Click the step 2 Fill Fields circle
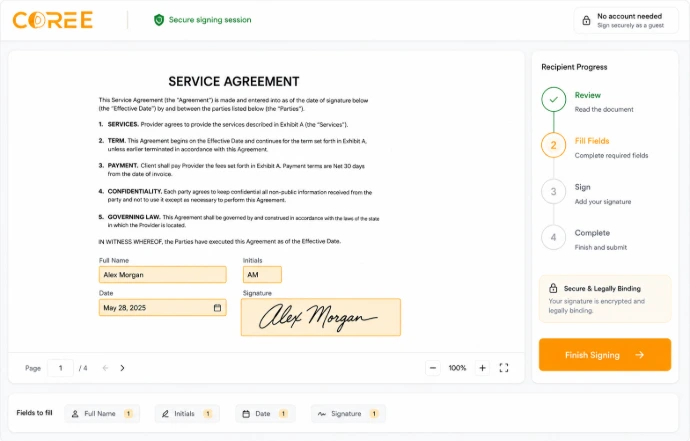The width and height of the screenshot is (690, 441). point(554,145)
